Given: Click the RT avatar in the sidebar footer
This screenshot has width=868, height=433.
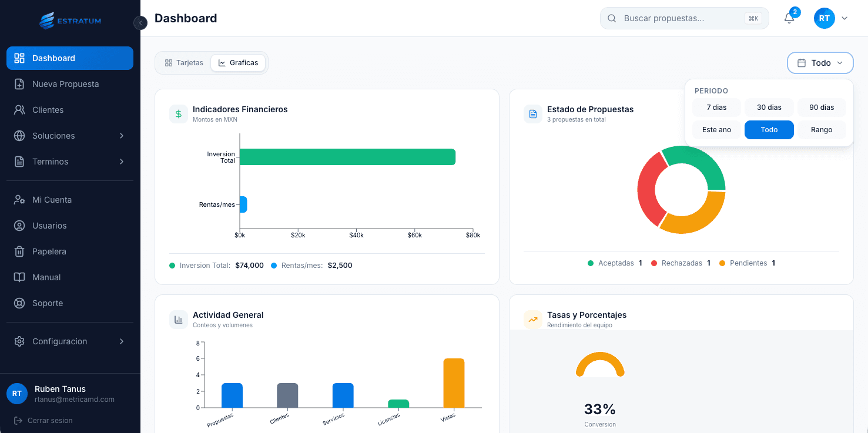Looking at the screenshot, I should 17,394.
